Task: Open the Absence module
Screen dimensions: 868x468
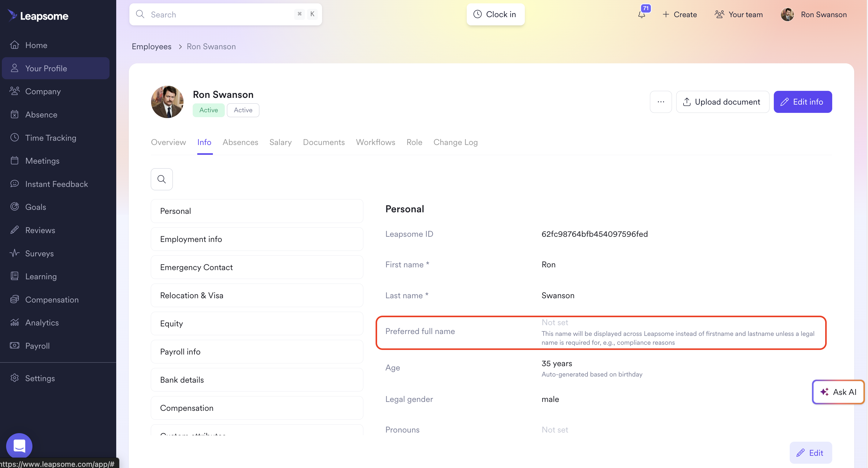Action: pyautogui.click(x=56, y=115)
